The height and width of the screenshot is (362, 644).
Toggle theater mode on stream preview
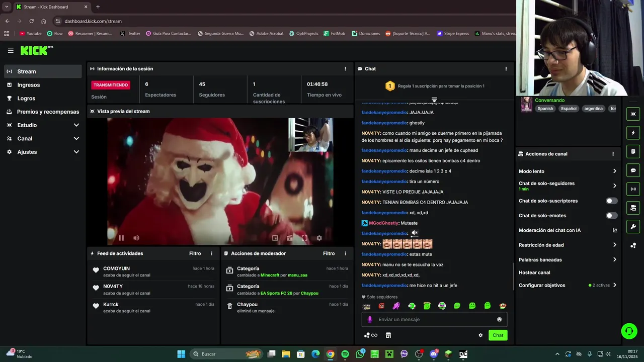[290, 238]
